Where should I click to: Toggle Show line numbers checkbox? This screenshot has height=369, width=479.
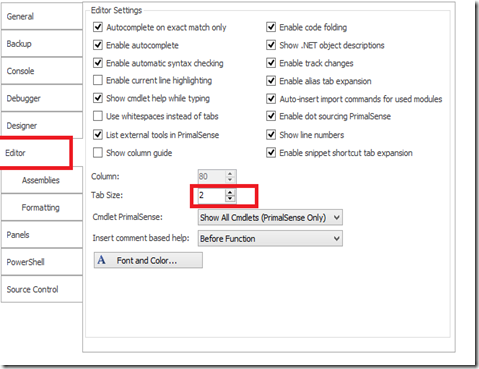point(271,135)
